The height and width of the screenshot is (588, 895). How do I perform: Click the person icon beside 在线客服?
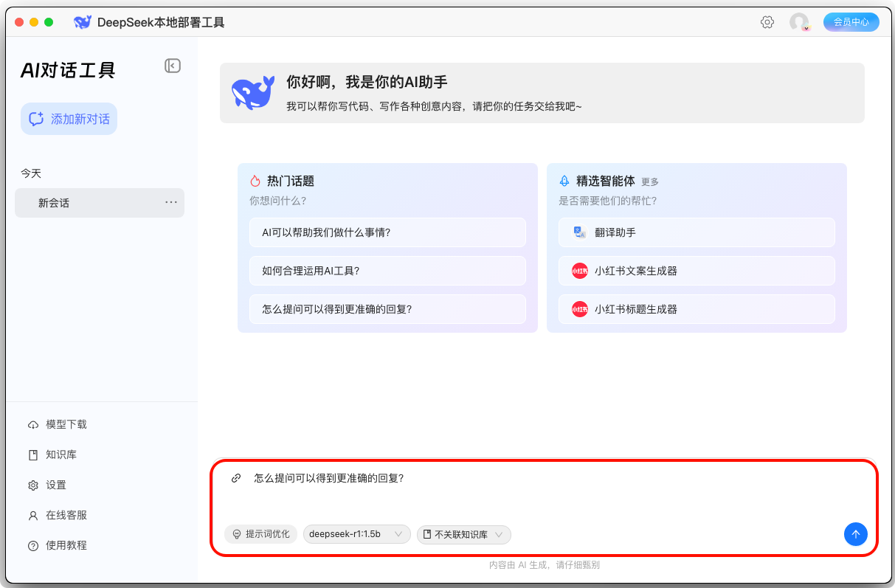(33, 516)
